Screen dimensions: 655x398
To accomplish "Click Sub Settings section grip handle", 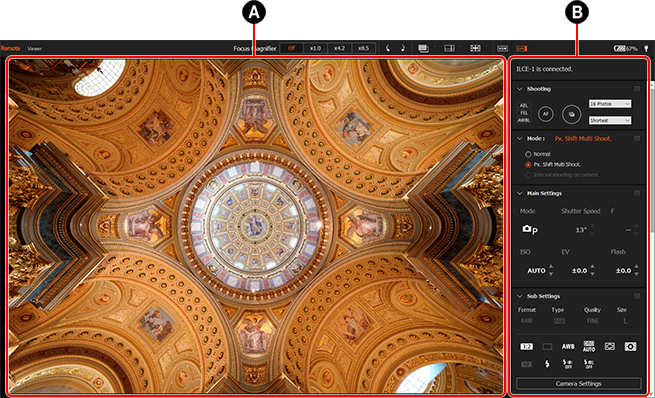I will click(637, 296).
